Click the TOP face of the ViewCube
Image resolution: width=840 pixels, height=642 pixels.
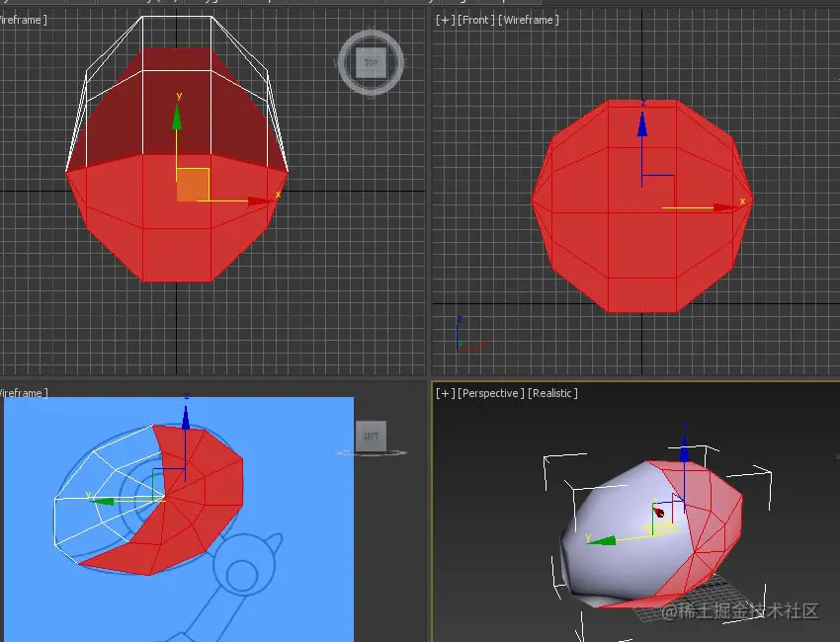(371, 62)
